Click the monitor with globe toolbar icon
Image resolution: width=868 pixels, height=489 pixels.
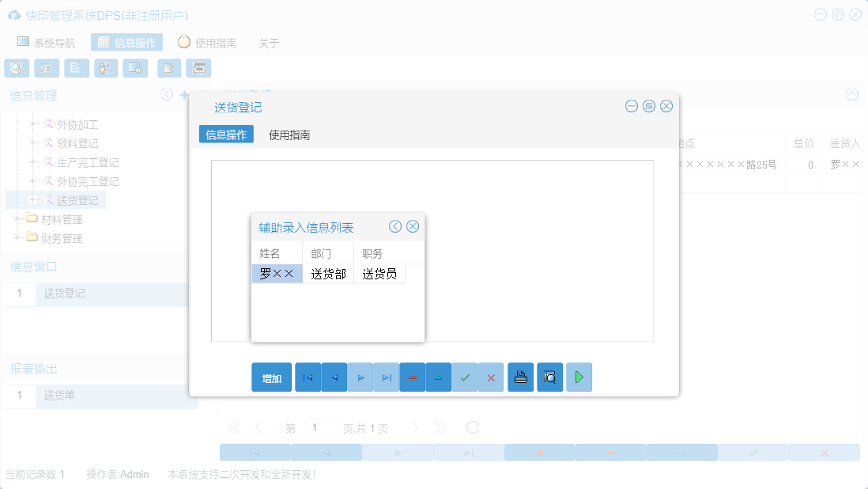[x=135, y=68]
